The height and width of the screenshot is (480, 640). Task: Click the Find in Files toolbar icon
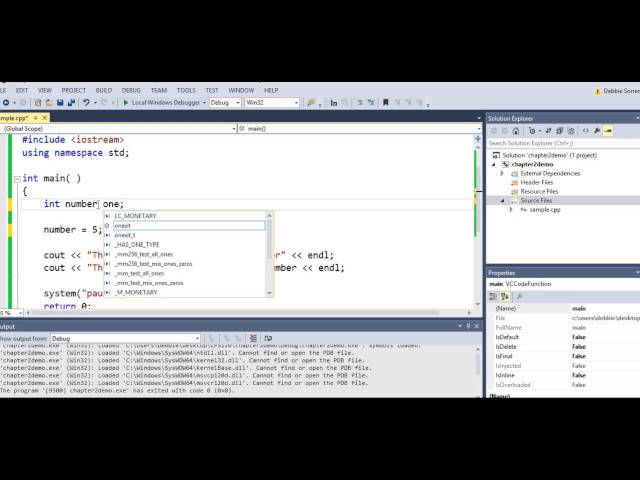(x=311, y=103)
